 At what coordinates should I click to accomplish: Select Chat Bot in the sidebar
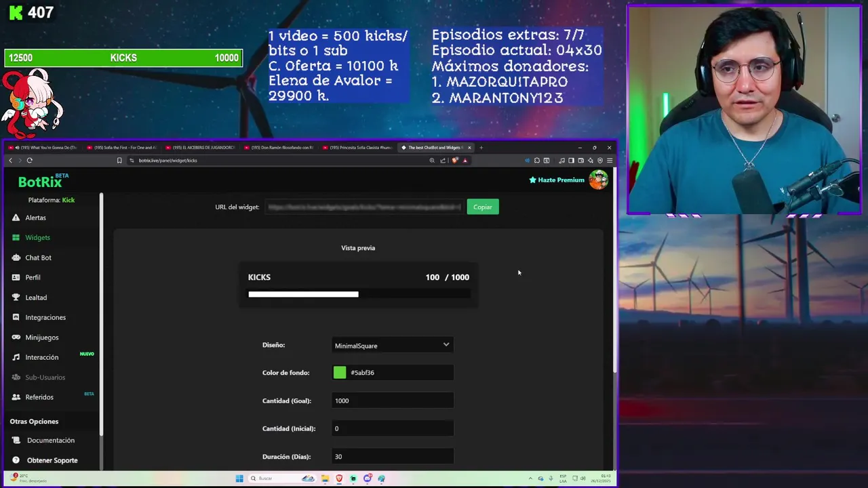click(38, 258)
